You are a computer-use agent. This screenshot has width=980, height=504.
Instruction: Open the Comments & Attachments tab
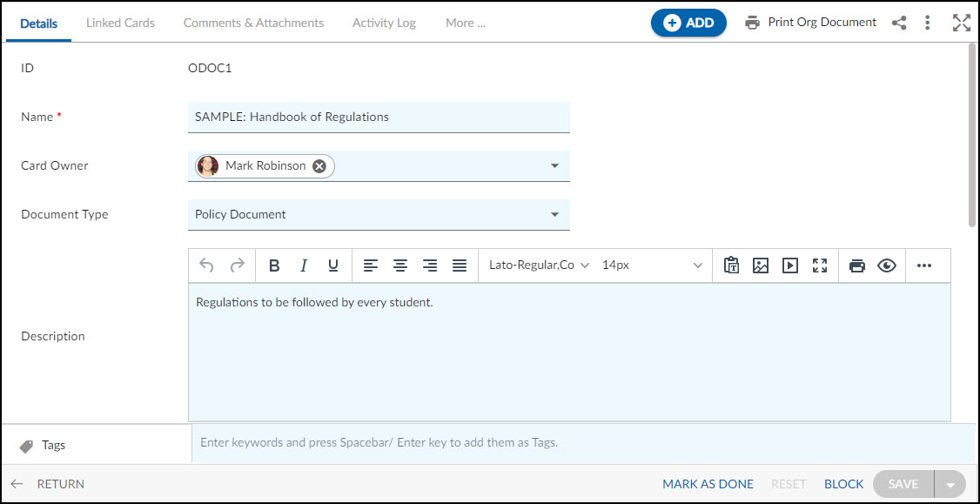point(254,24)
